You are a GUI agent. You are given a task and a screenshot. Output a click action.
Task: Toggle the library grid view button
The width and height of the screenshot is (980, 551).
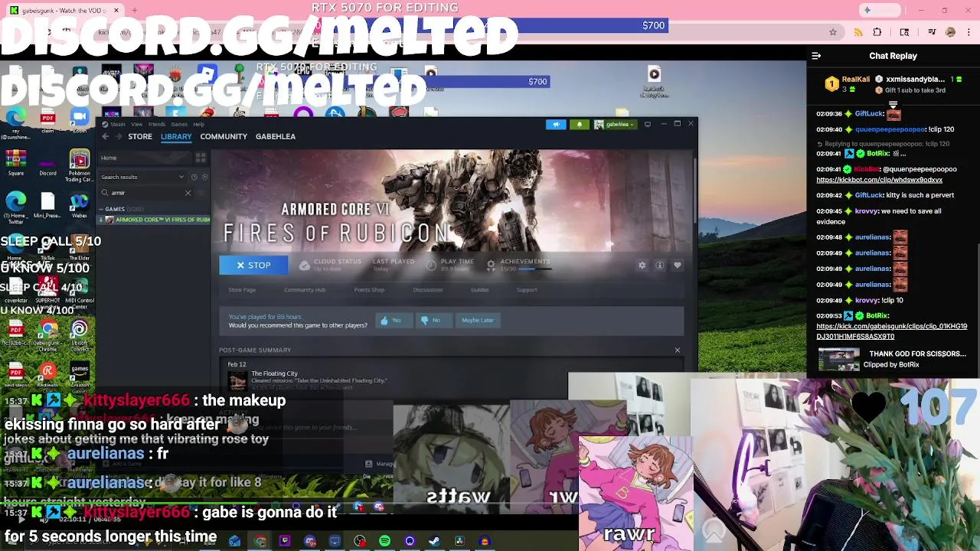pyautogui.click(x=201, y=158)
